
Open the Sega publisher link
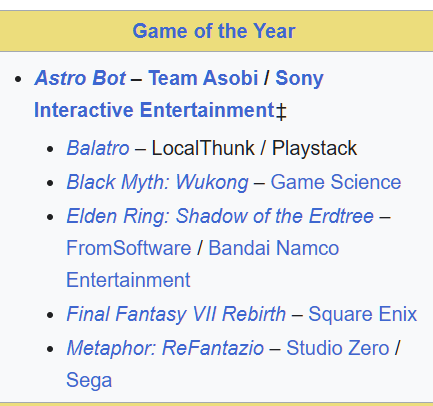[89, 381]
